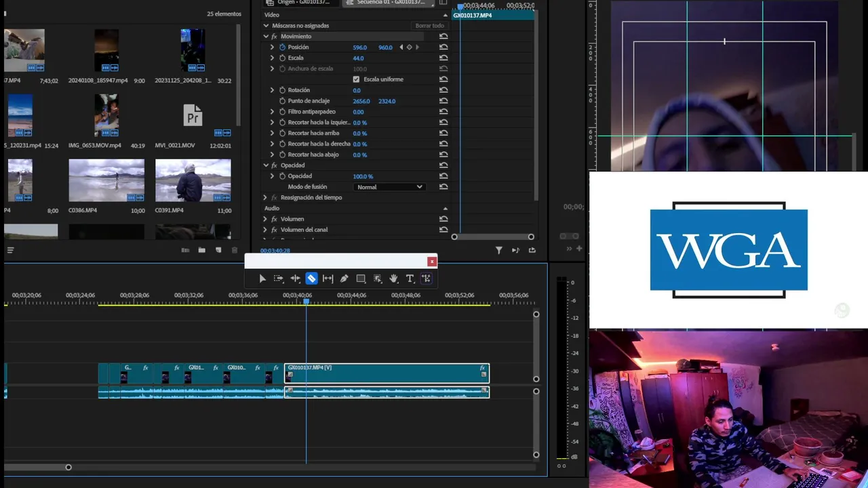Expand the Volumen effect
Image resolution: width=868 pixels, height=488 pixels.
[266, 219]
